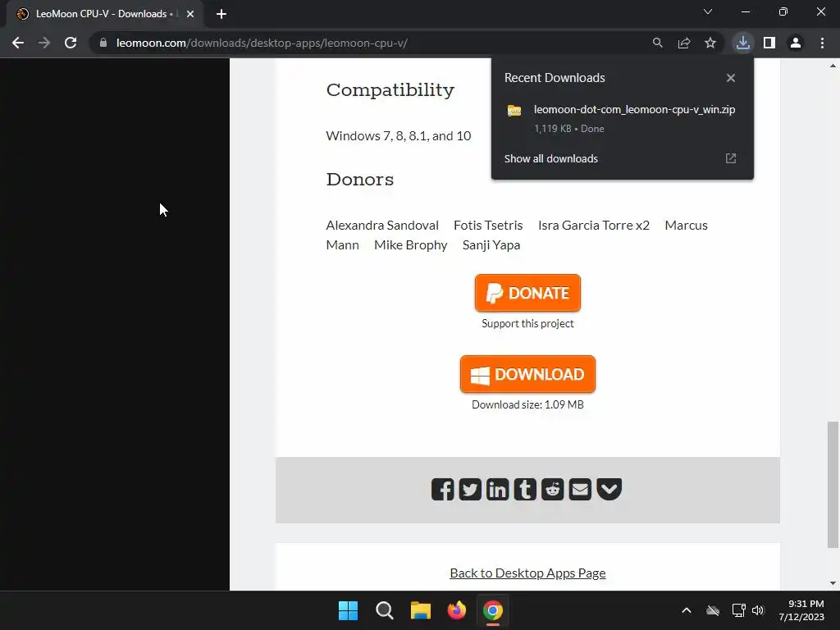The width and height of the screenshot is (840, 630).
Task: Click the Donors heading
Action: point(360,179)
